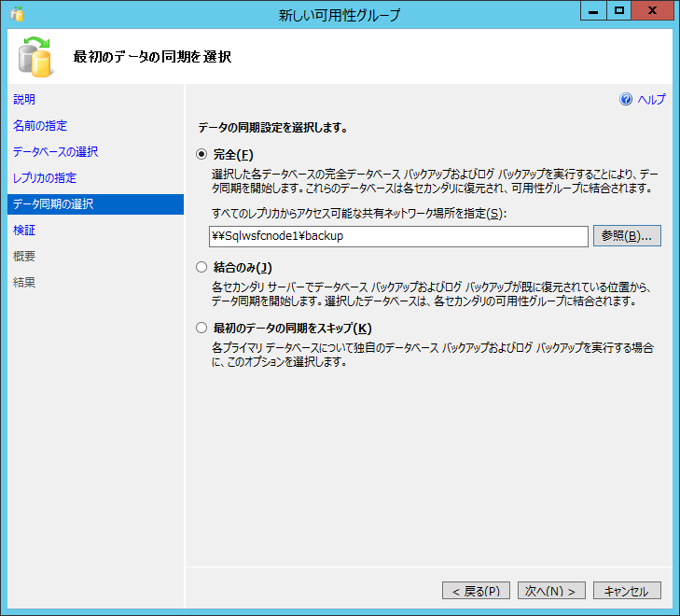680x616 pixels.
Task: Navigate to レプリカの指定 step
Action: click(45, 178)
